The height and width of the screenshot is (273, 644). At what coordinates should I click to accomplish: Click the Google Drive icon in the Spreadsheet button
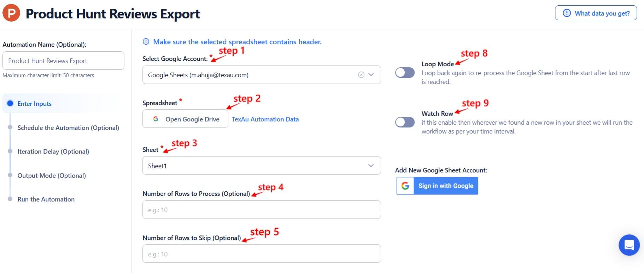pyautogui.click(x=156, y=119)
